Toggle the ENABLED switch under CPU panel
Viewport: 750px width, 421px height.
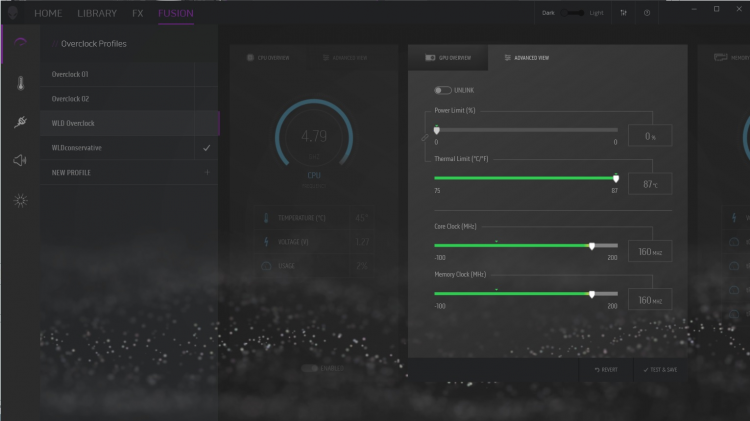point(309,368)
